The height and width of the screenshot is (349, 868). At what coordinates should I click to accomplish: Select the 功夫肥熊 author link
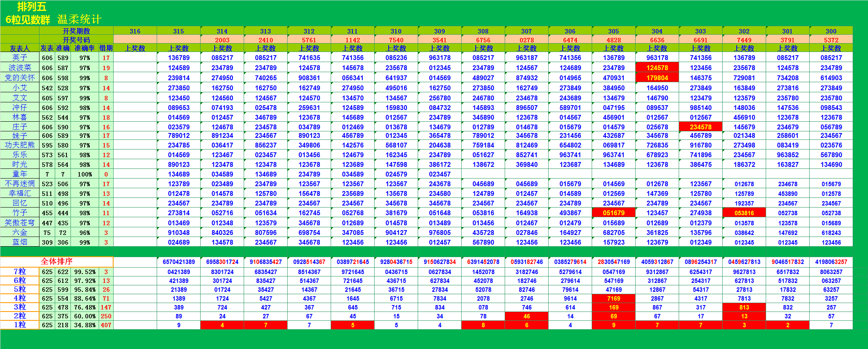(20, 145)
